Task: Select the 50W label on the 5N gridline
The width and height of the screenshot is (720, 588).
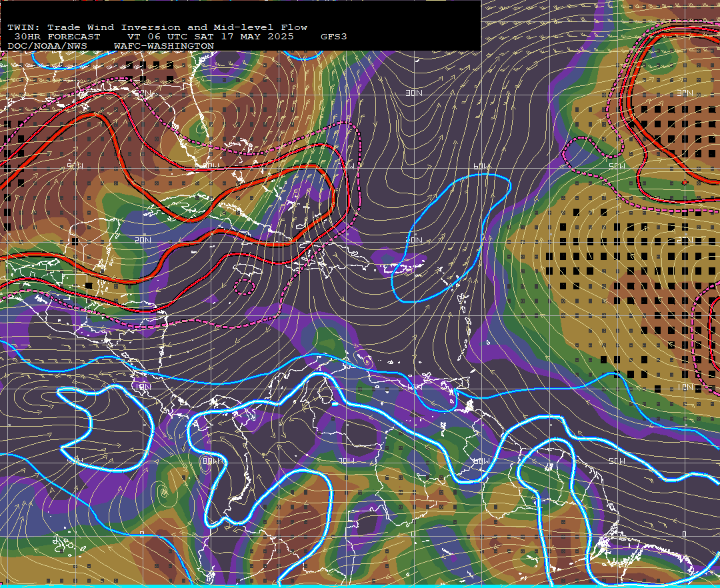Action: tap(617, 461)
